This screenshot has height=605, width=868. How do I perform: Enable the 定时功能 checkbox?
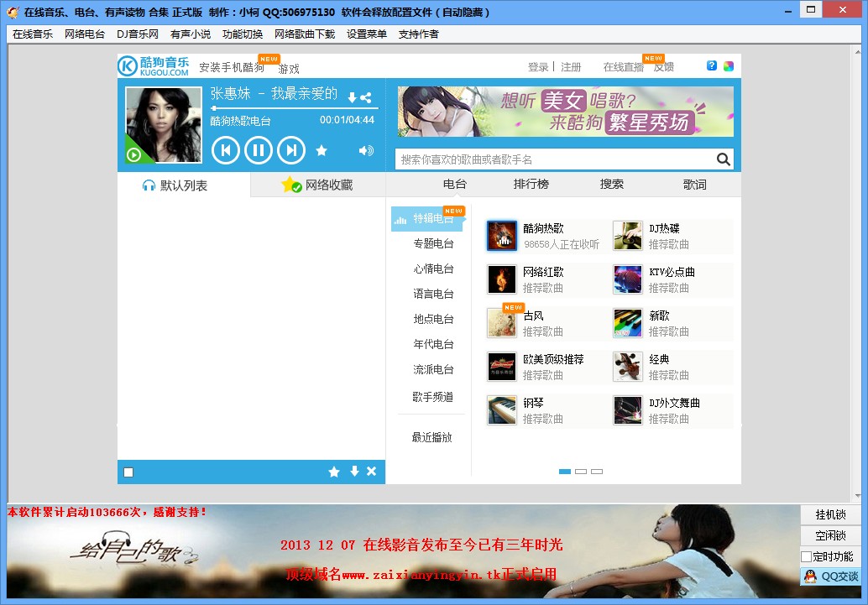pyautogui.click(x=807, y=557)
